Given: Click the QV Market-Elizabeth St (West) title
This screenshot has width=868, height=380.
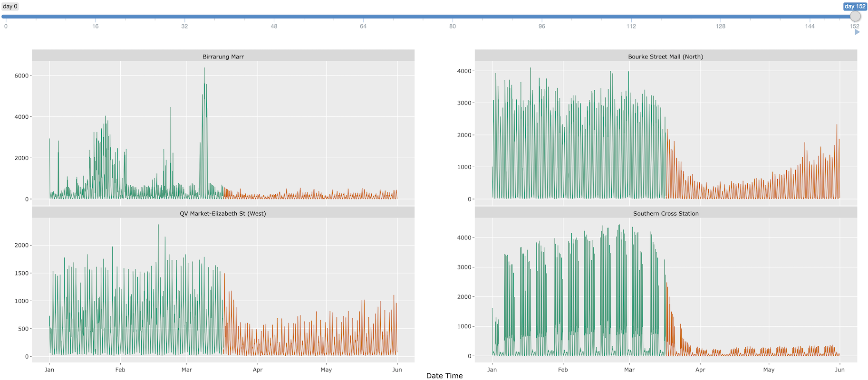Looking at the screenshot, I should 223,214.
